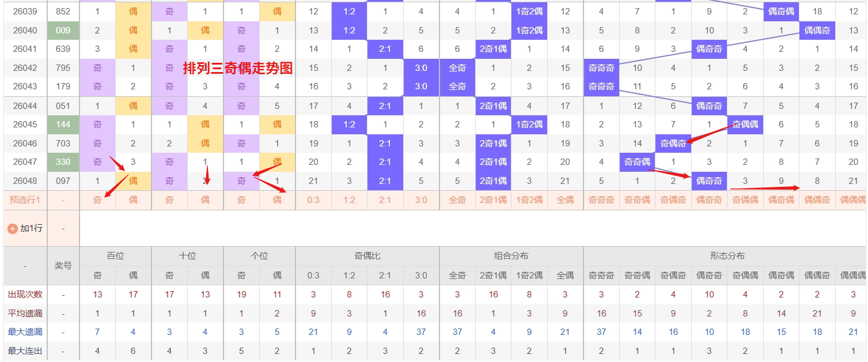
Task: Click draw period number 26048
Action: (25, 180)
